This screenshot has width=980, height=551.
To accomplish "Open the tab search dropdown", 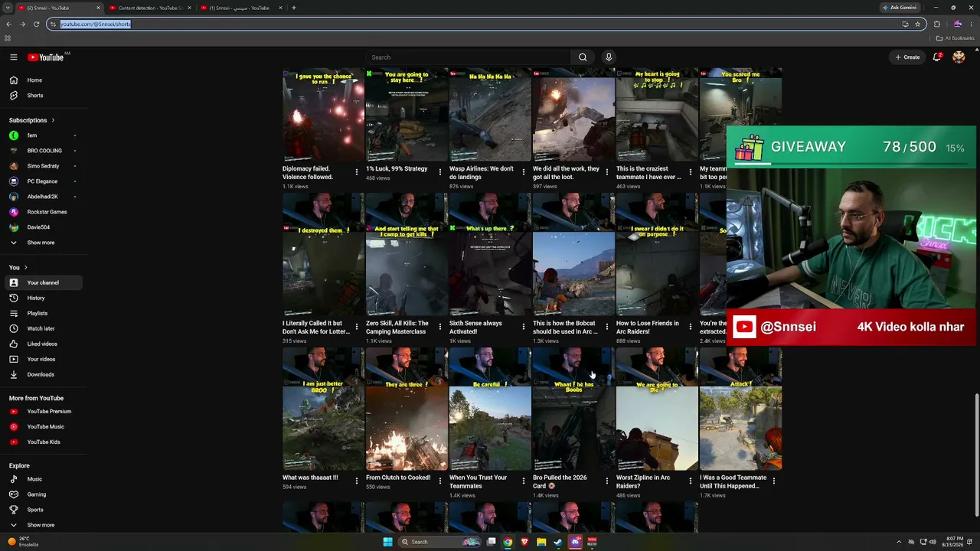I will [7, 8].
